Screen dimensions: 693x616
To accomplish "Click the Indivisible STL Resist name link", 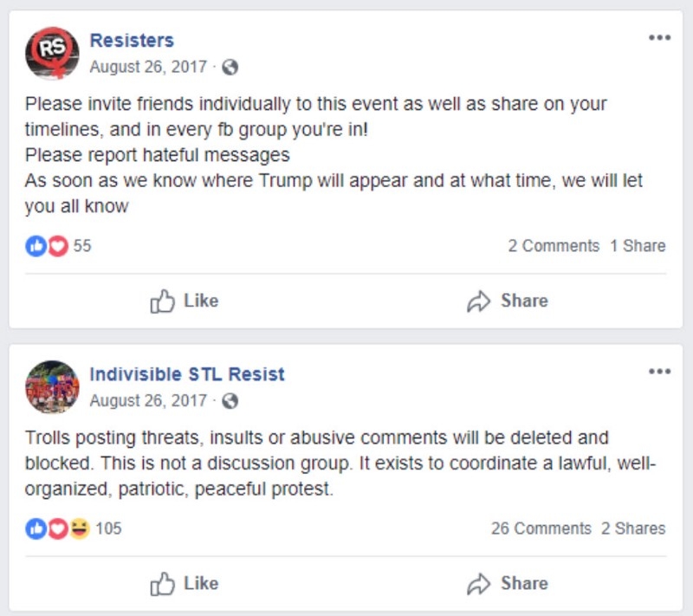I will click(x=187, y=374).
